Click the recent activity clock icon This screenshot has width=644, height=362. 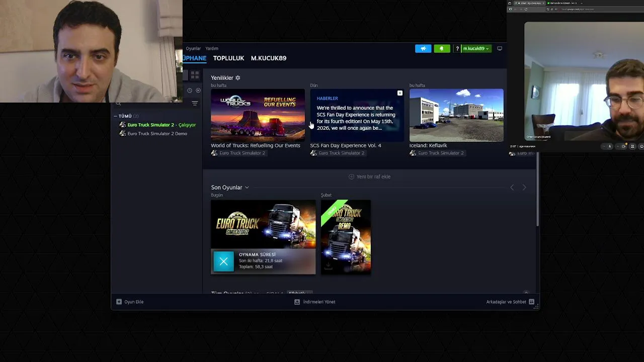(x=190, y=90)
